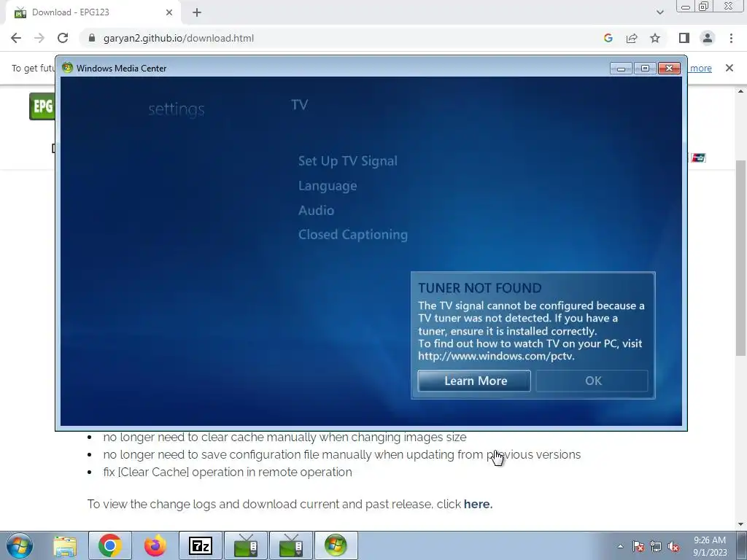Click scrollbar down arrow on webpage
747x560 pixels.
[741, 524]
